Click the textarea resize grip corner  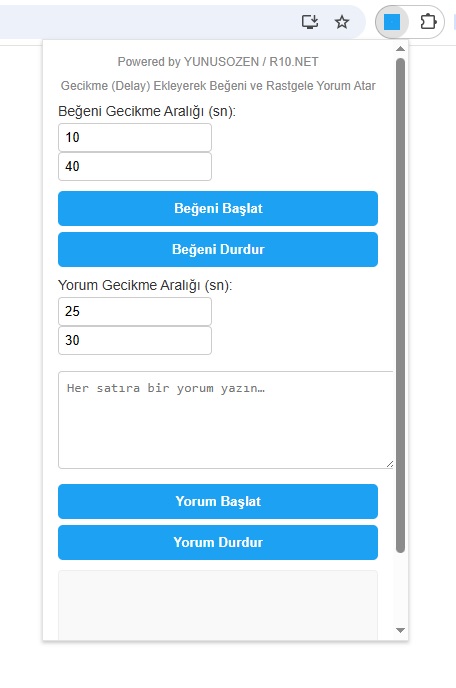[390, 464]
